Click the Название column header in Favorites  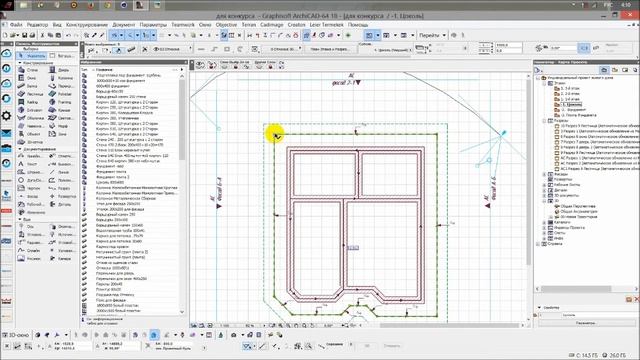tap(104, 70)
